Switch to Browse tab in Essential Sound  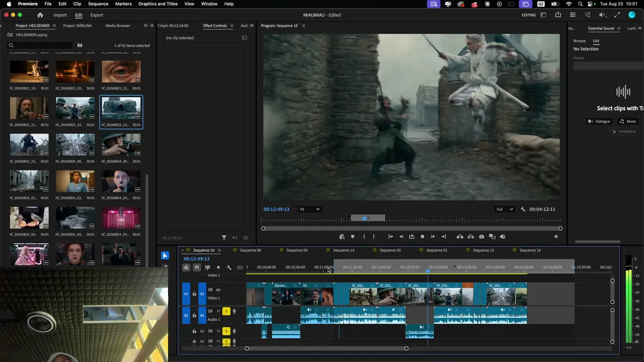click(580, 41)
